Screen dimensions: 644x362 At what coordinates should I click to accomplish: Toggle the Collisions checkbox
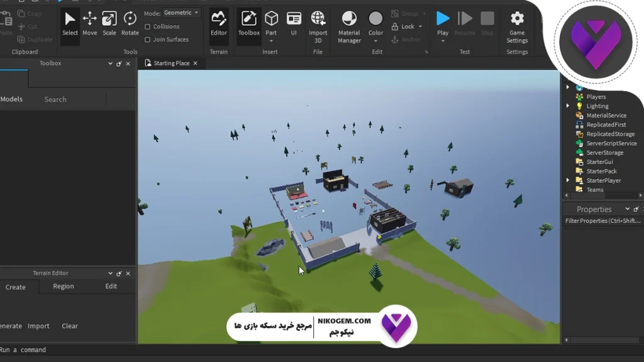[x=147, y=26]
